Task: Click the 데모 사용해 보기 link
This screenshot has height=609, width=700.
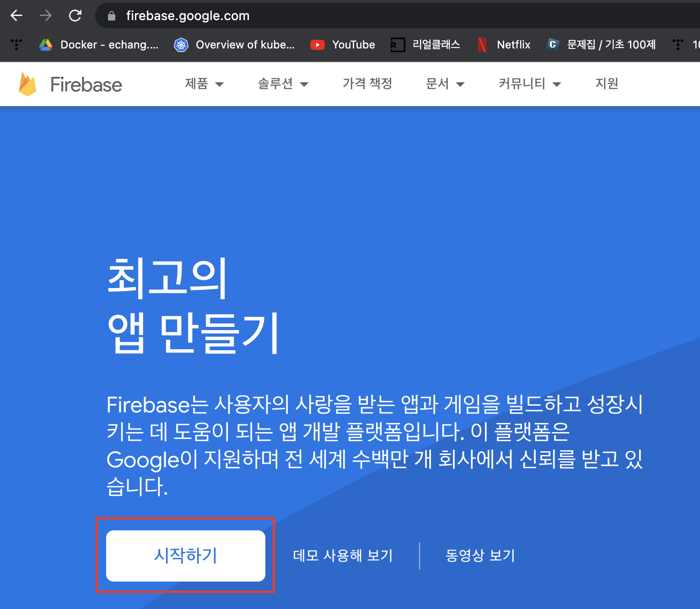Action: (x=343, y=556)
